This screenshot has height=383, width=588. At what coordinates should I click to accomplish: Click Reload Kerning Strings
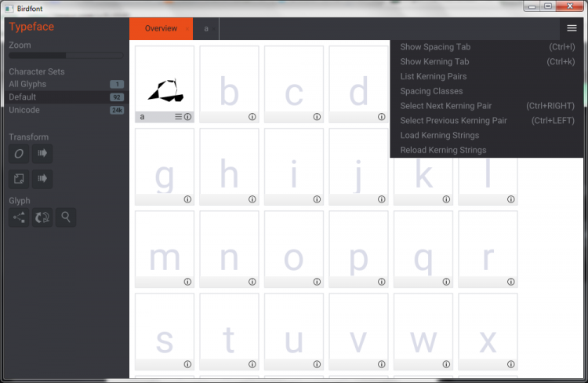(487, 150)
